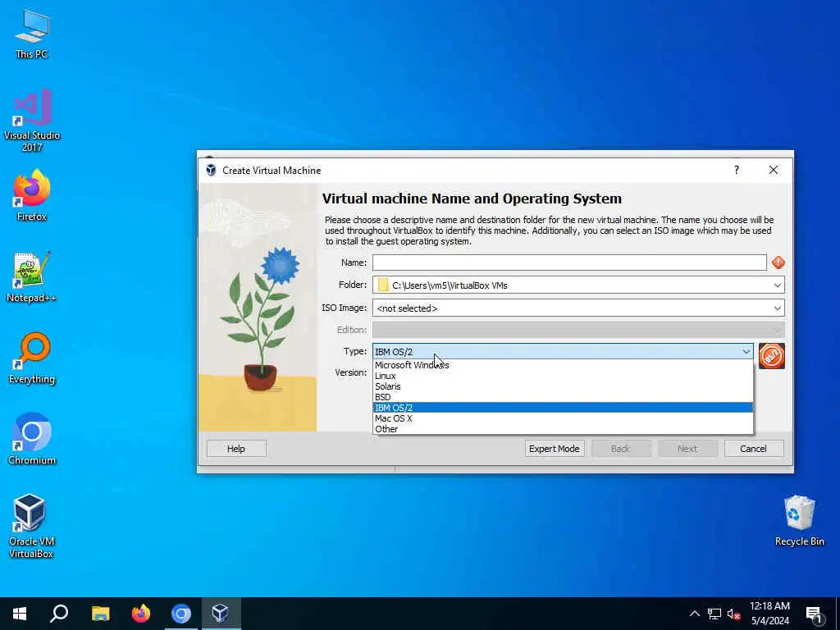Image resolution: width=840 pixels, height=630 pixels.
Task: Select the Everything search shortcut
Action: (32, 358)
